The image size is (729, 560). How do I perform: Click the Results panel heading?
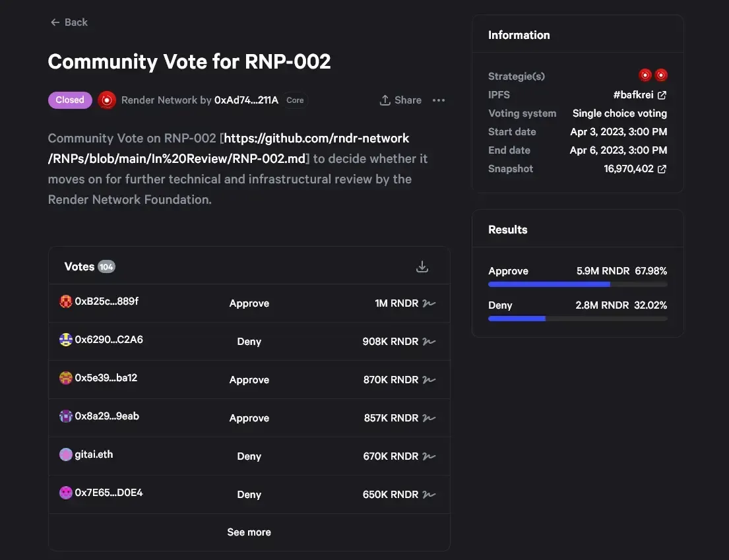coord(508,230)
